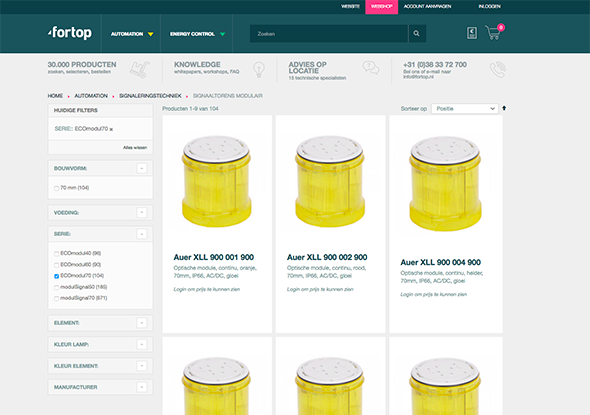Viewport: 590px width, 415px height.
Task: Open Auer XLL 900 002 900 product
Action: pyautogui.click(x=327, y=257)
